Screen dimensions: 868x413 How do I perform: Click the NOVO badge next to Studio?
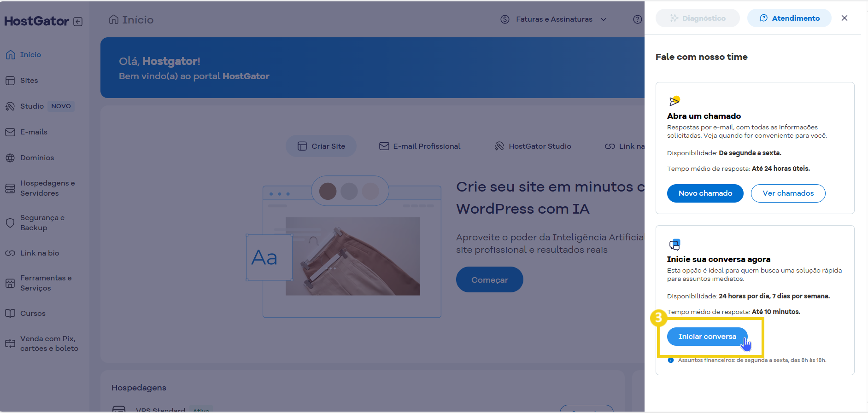[x=61, y=106]
